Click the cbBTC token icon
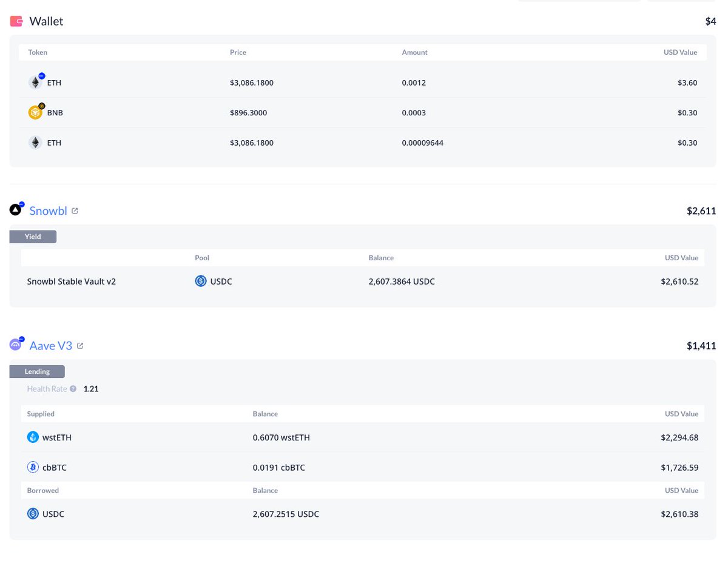The image size is (728, 563). pos(33,468)
